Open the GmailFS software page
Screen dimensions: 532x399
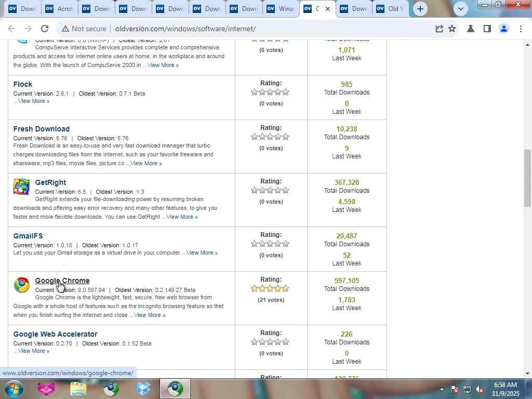coord(28,236)
